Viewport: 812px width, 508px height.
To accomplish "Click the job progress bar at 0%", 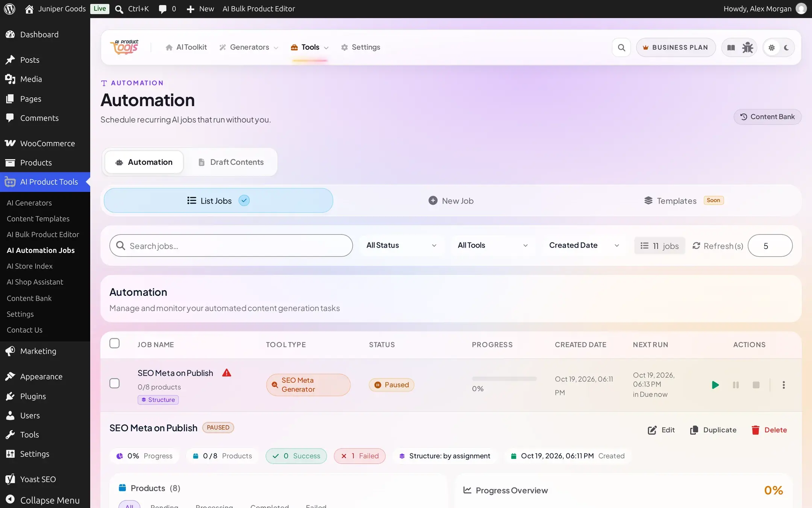I will tap(504, 379).
